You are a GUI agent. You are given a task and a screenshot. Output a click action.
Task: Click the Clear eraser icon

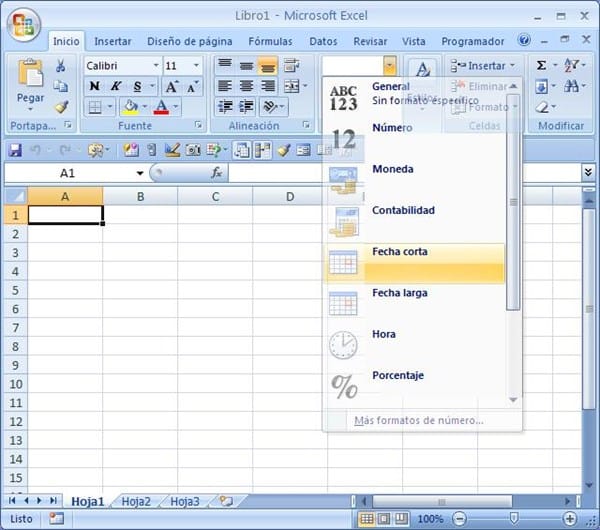[x=542, y=107]
